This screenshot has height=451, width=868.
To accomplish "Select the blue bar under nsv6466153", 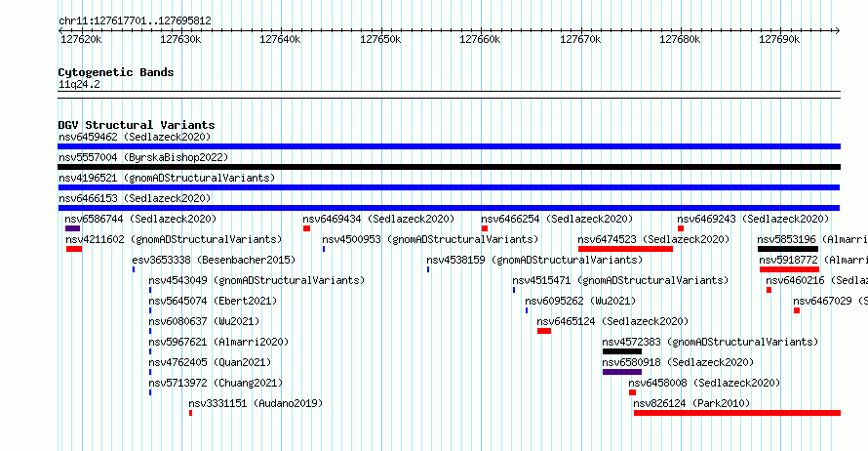I will [449, 208].
